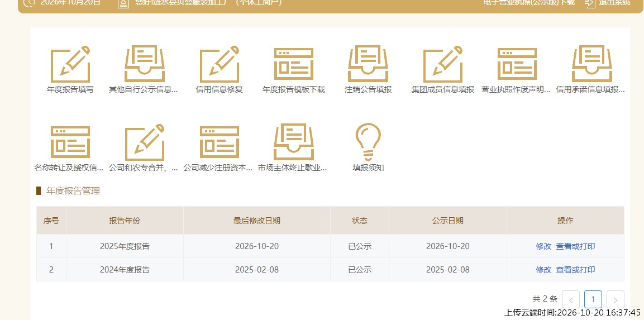Open 市场主体终止歇业 tray icon

click(294, 142)
